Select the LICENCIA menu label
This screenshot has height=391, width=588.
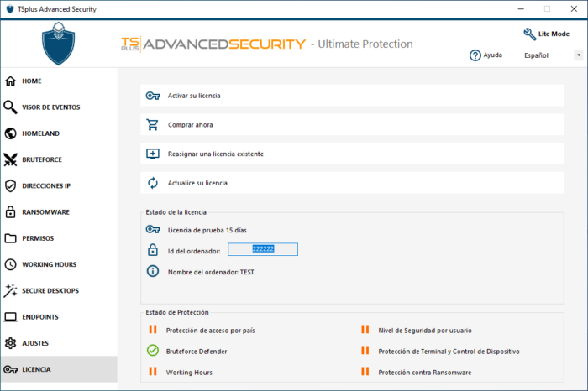point(36,370)
